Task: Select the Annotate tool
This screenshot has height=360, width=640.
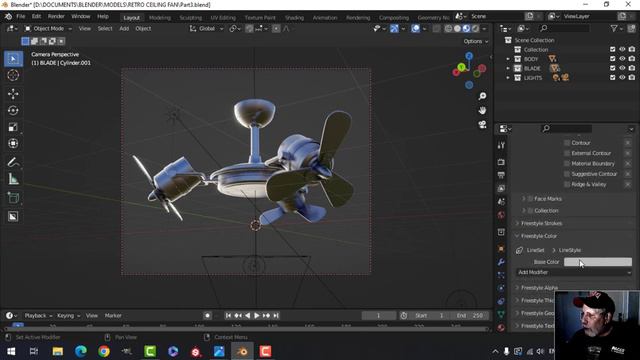Action: 13,162
